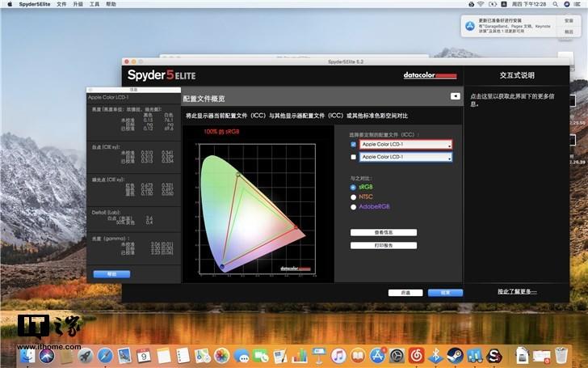588x368 pixels.
Task: Open the Spyder5Elite application menu
Action: click(35, 4)
